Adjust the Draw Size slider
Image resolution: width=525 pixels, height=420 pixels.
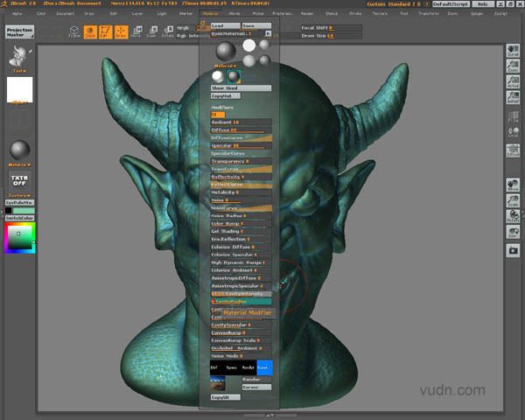tap(331, 36)
